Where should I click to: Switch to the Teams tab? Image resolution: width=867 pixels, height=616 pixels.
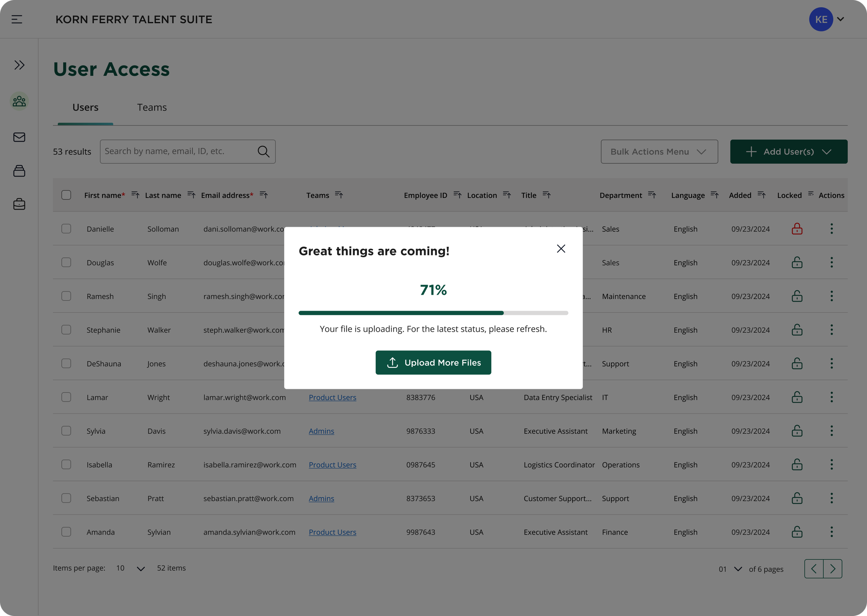(x=152, y=107)
